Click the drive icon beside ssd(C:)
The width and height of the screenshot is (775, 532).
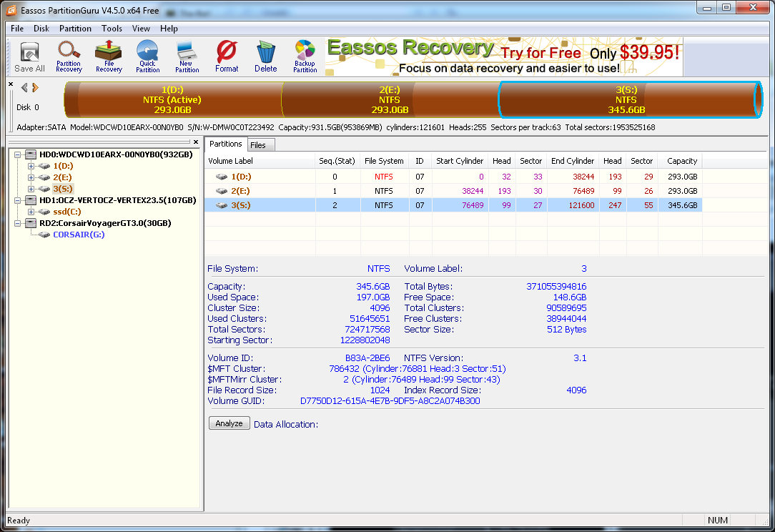[44, 212]
